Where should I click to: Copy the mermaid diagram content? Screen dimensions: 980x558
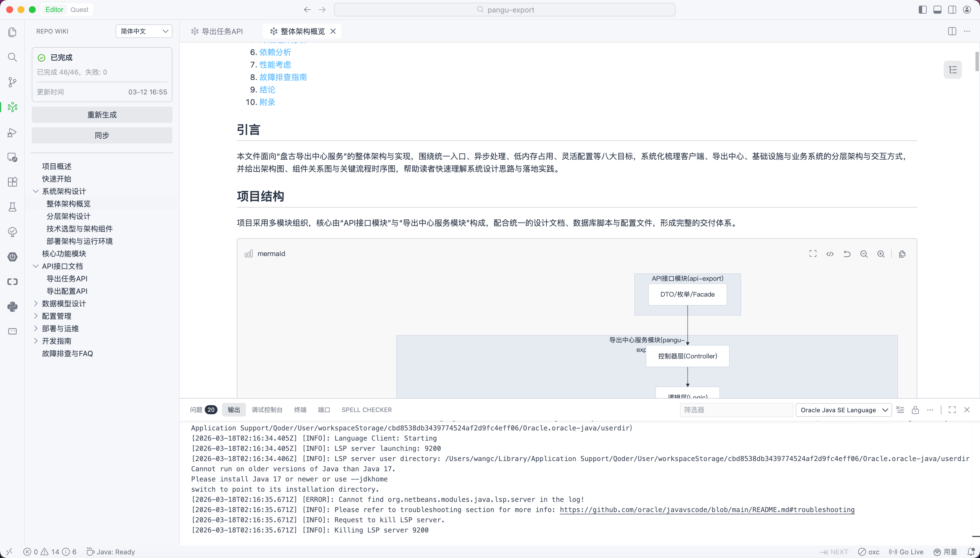902,254
